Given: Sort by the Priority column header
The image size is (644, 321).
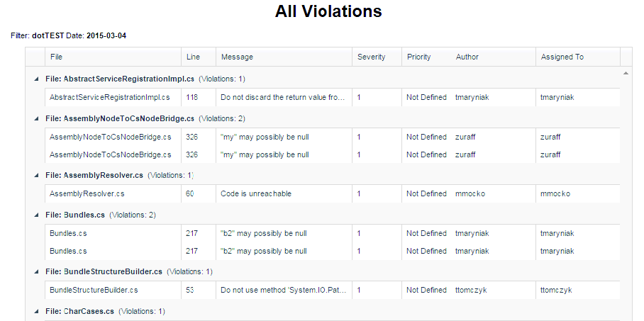Looking at the screenshot, I should (x=426, y=57).
